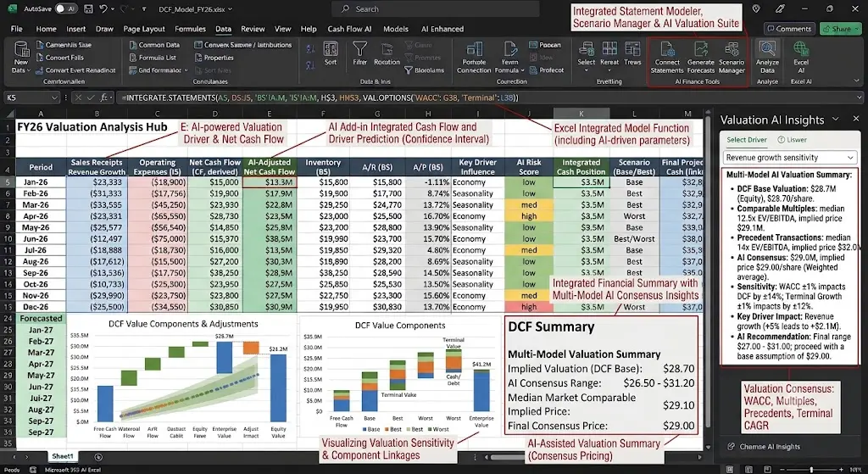This screenshot has width=868, height=474.
Task: Switch to the Home ribbon tab
Action: 46,29
